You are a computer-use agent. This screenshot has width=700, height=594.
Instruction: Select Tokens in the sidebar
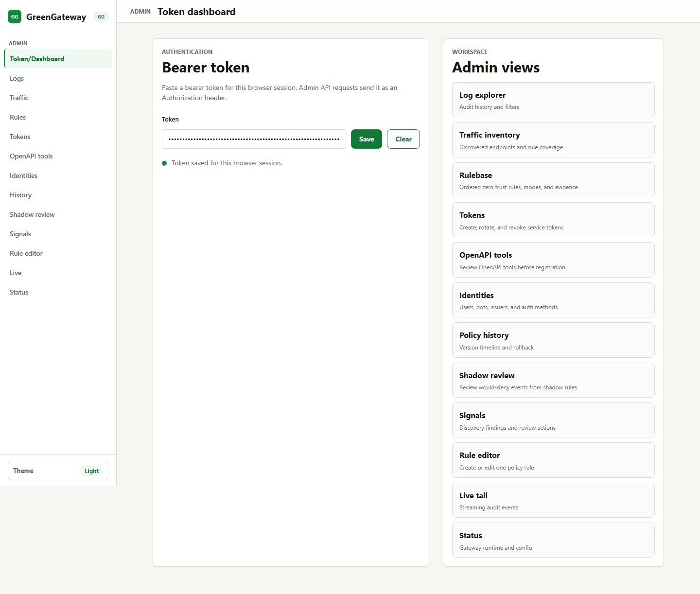[x=58, y=137]
